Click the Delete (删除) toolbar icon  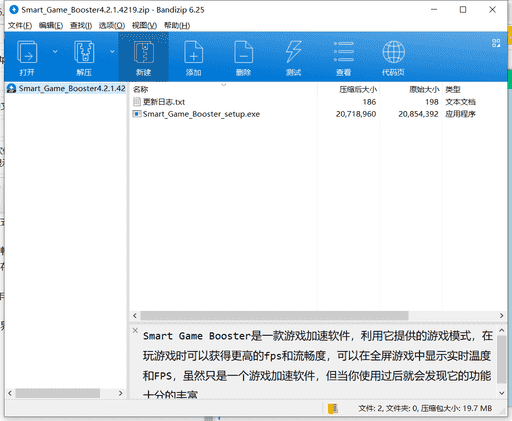[243, 52]
